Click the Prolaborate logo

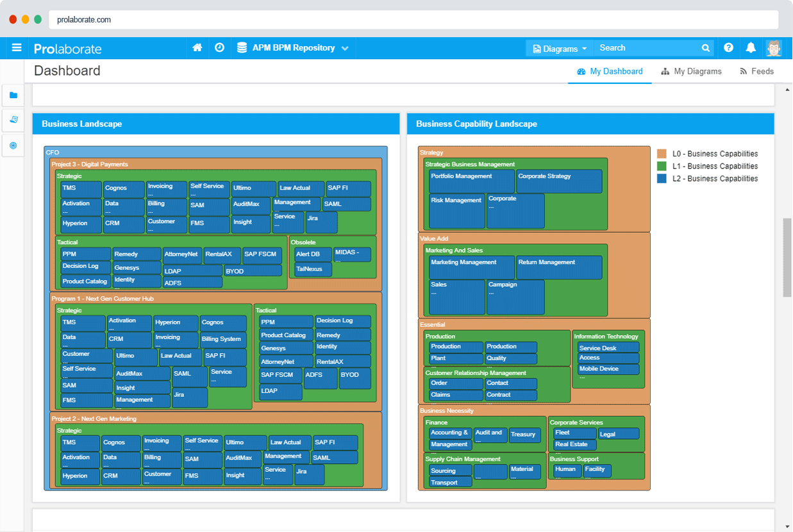point(67,49)
